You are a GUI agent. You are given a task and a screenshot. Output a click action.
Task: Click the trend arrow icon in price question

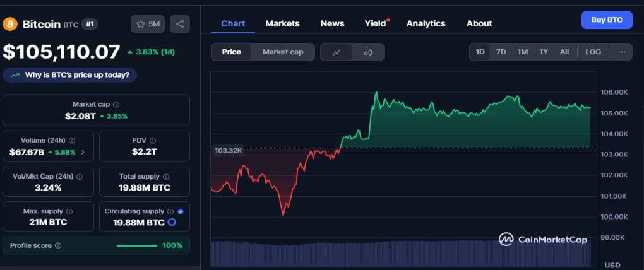[x=15, y=75]
